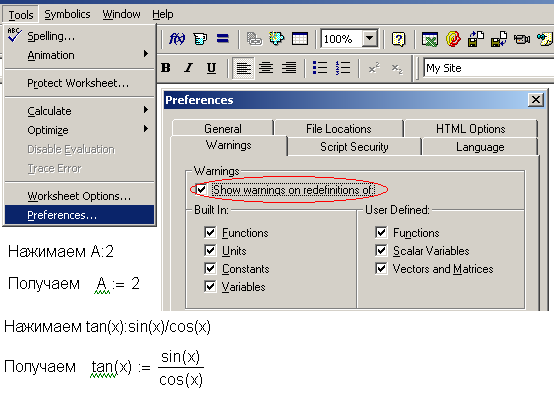Click the floppy icon with arrows
The height and width of the screenshot is (393, 554).
tap(499, 39)
